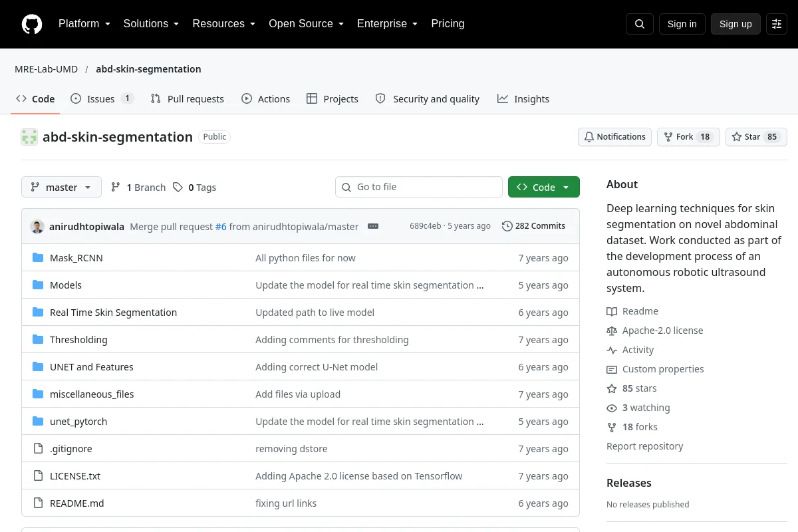
Task: Open the Platform menu dropdown
Action: click(84, 24)
